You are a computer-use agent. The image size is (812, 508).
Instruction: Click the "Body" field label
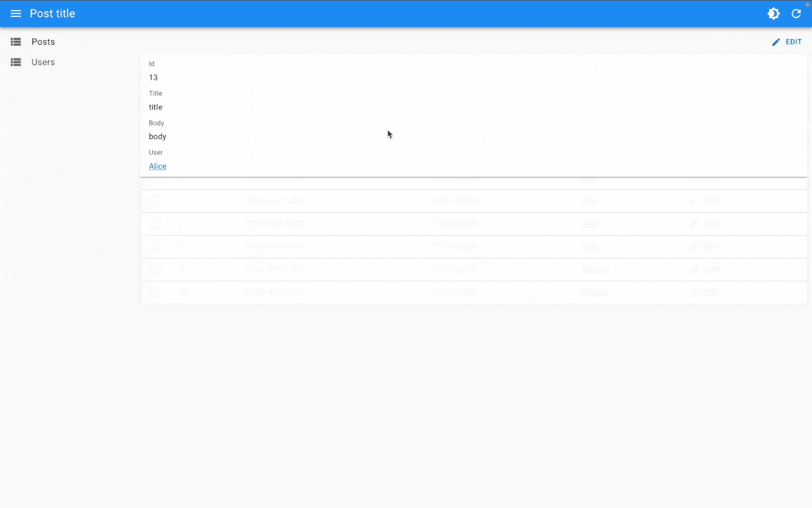click(x=157, y=123)
